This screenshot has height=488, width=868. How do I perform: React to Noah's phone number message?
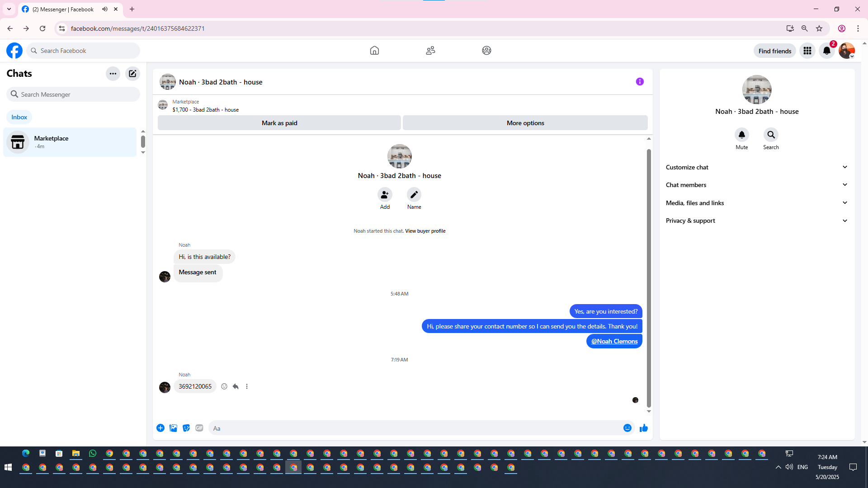point(224,386)
